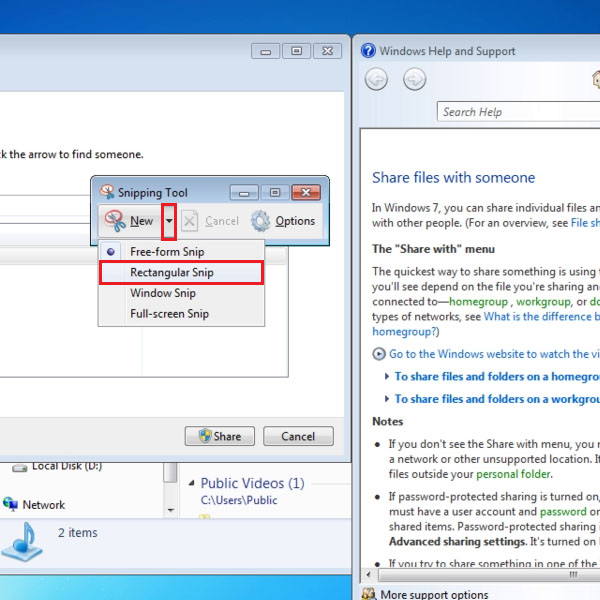The image size is (600, 600).
Task: Choose Full-screen Snip menu entry
Action: pos(181,314)
